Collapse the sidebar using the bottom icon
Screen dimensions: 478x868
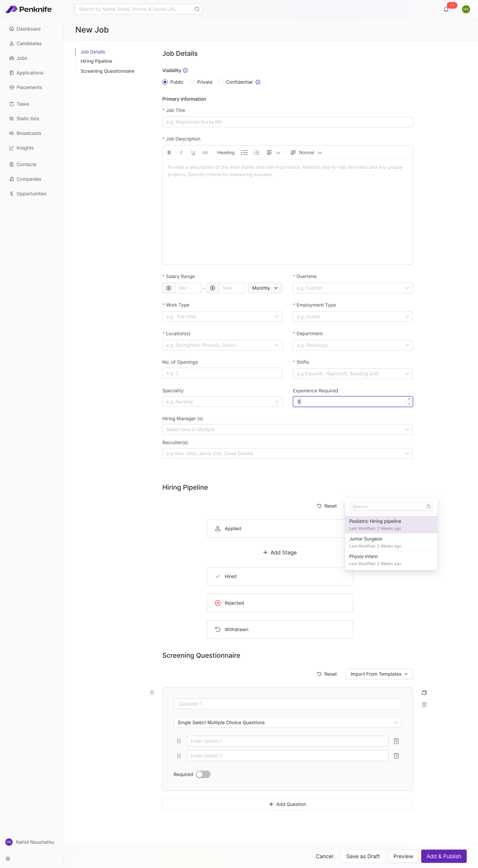8,859
